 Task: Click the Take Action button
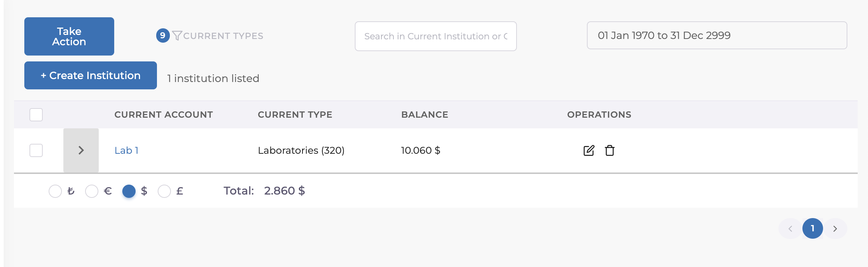pyautogui.click(x=69, y=36)
